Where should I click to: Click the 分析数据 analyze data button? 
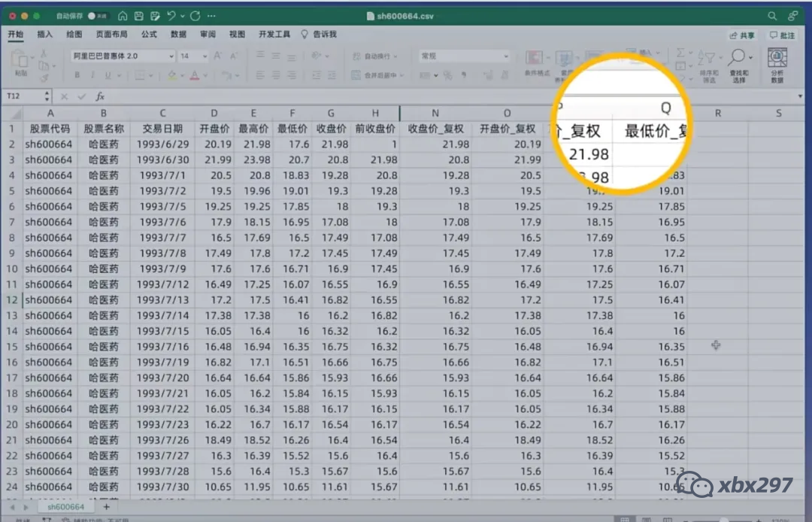(x=777, y=65)
